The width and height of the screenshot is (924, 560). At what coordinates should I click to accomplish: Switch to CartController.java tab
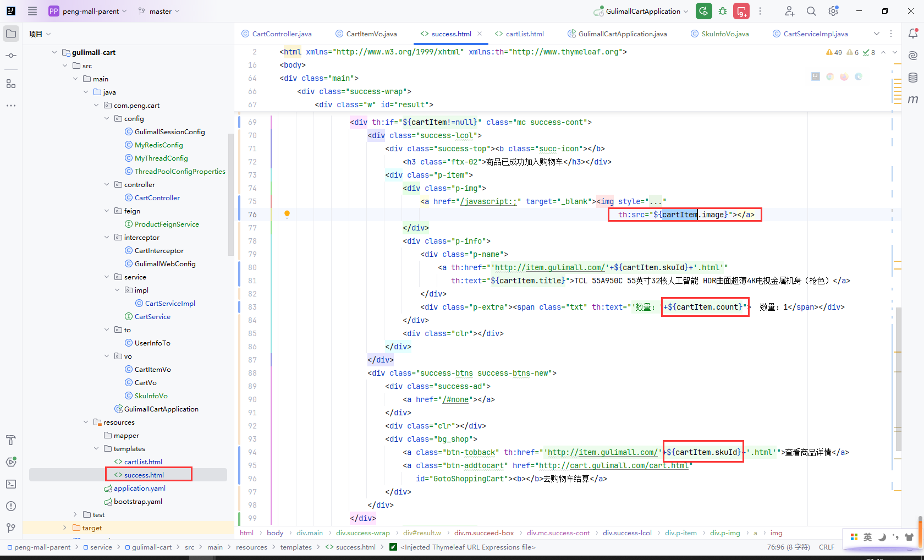click(x=277, y=34)
